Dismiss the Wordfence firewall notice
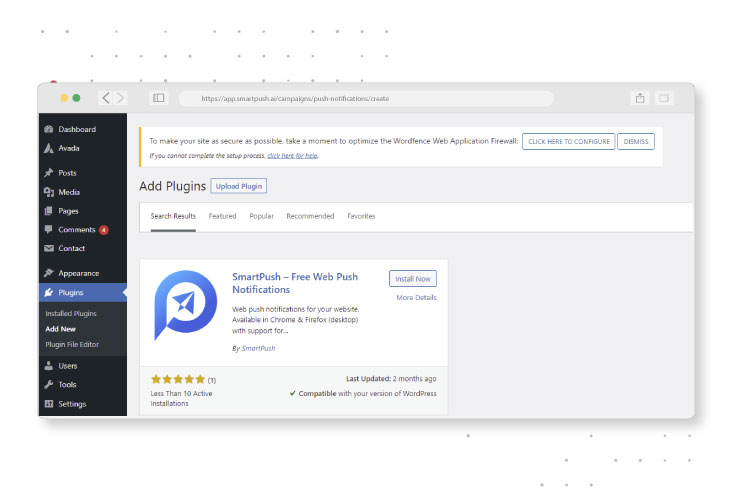This screenshot has width=731, height=500. click(636, 141)
